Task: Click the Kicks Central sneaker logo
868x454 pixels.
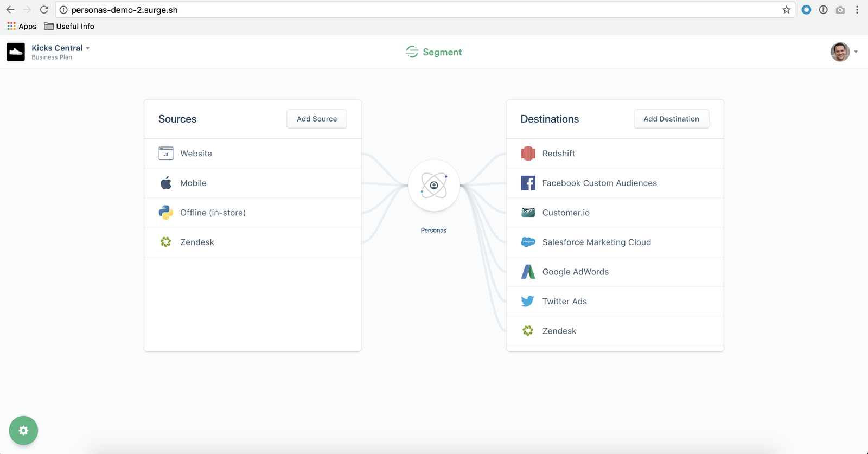Action: tap(16, 52)
